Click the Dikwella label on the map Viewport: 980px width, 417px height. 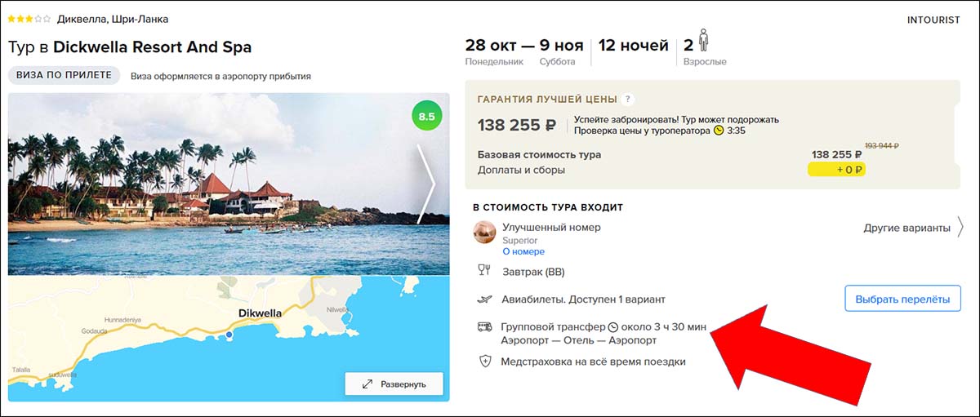tap(260, 313)
